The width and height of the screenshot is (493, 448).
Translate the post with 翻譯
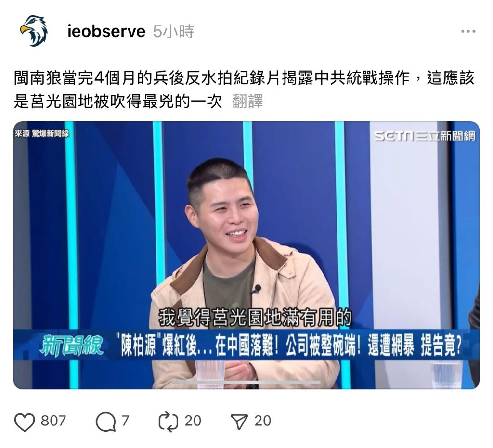(247, 102)
